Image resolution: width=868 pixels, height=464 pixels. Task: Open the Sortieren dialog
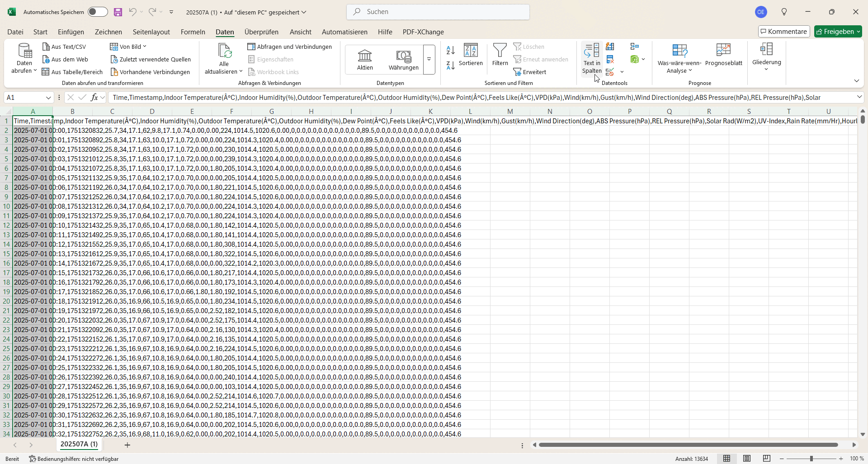coord(471,55)
